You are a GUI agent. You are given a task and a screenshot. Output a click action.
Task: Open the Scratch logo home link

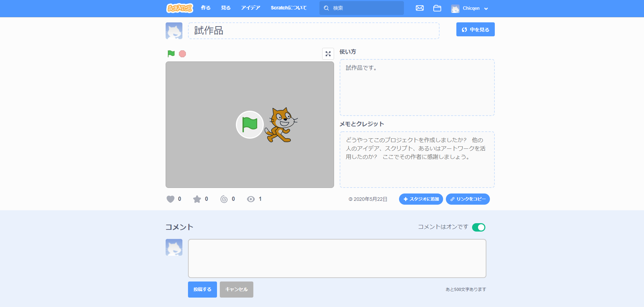[x=180, y=8]
